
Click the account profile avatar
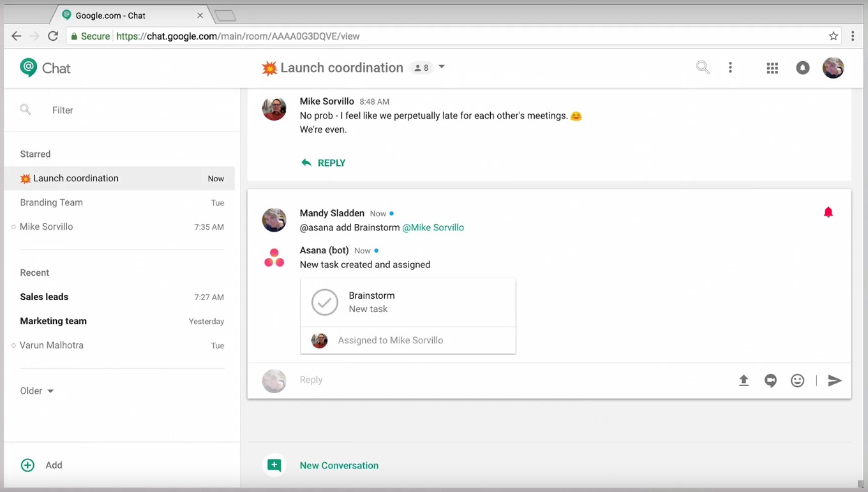tap(833, 68)
